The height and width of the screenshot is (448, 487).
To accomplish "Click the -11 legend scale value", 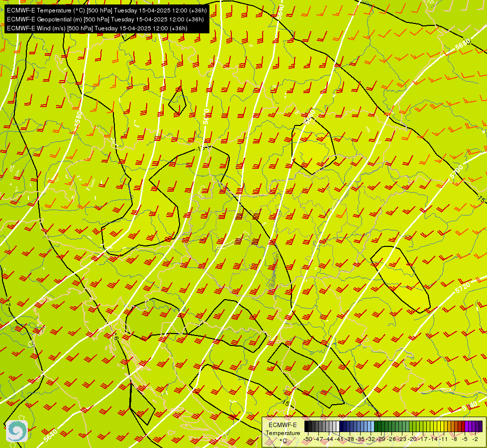I will 444,439.
